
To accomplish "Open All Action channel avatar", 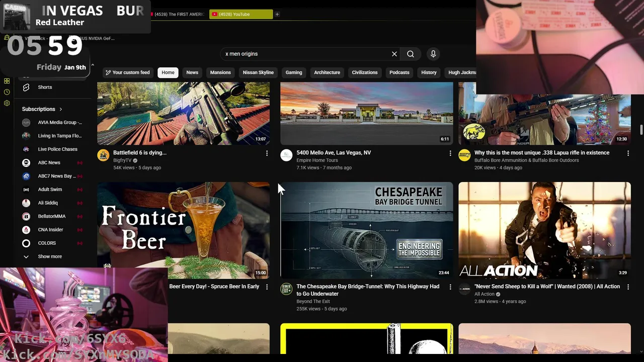I will (x=464, y=289).
